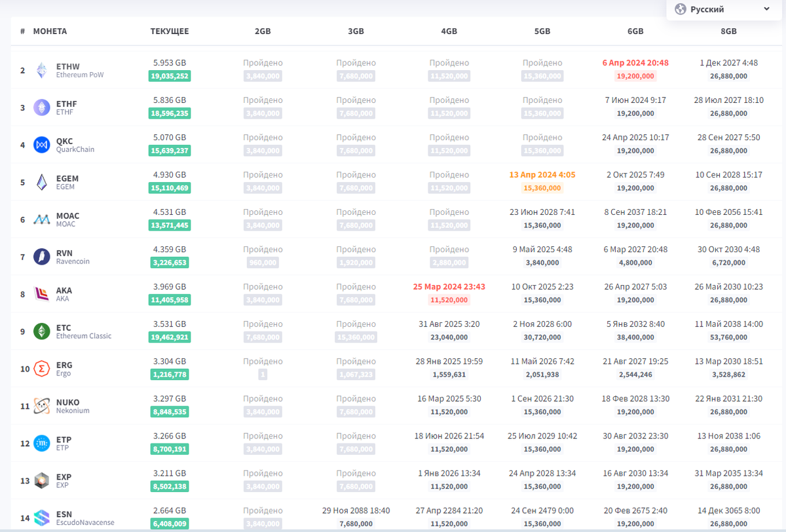Click the ETP coin icon
Screen dimensions: 786x532
point(42,444)
